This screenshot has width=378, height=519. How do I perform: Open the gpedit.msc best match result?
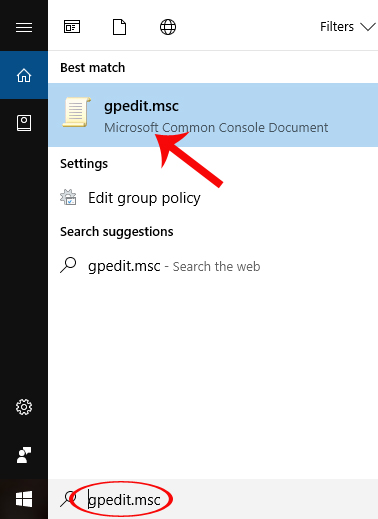(213, 115)
